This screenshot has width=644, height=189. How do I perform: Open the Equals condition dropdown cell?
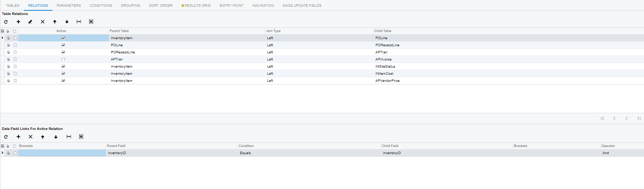click(x=245, y=153)
